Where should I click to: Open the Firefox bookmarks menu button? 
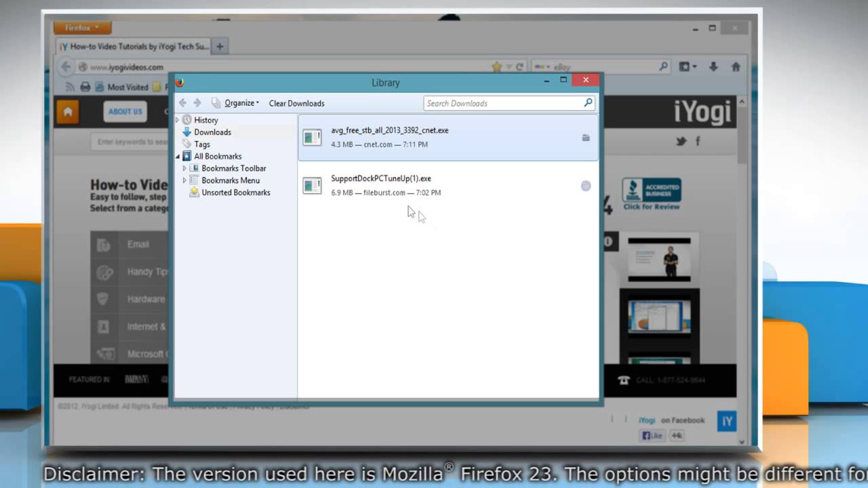pyautogui.click(x=688, y=66)
